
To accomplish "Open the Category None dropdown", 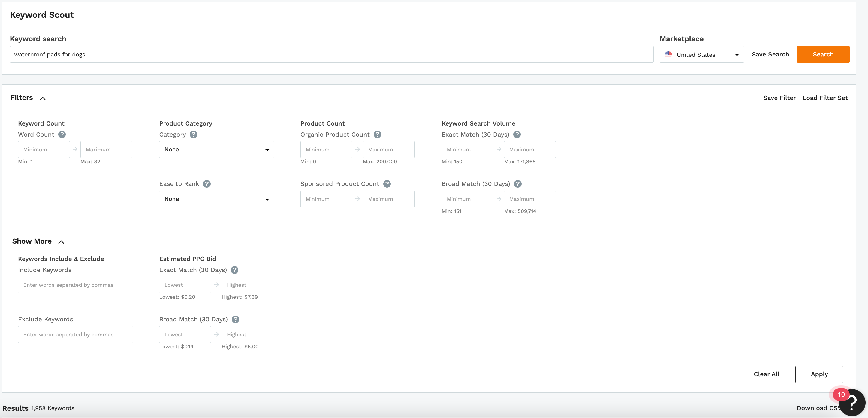I will [217, 150].
